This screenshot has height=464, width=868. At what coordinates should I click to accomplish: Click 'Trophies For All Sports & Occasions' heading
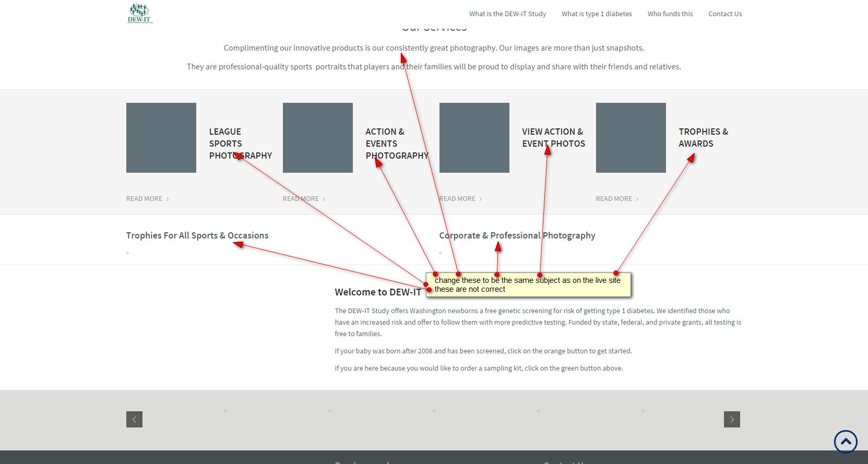pyautogui.click(x=197, y=235)
